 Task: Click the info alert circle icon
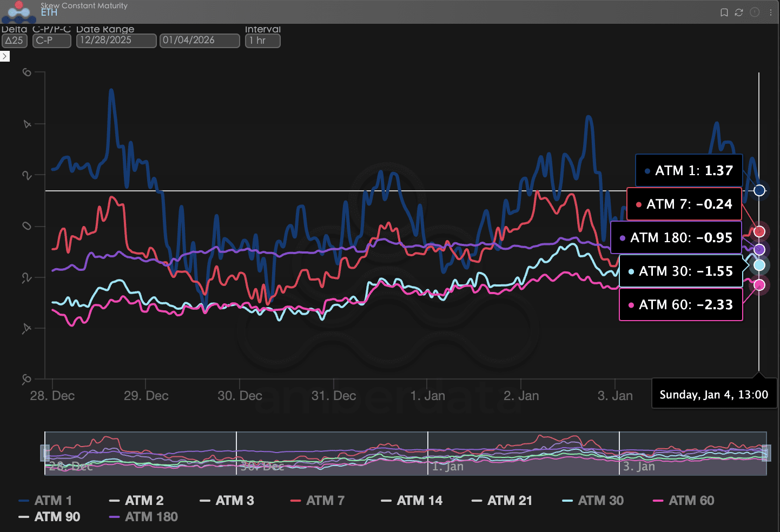coord(755,12)
